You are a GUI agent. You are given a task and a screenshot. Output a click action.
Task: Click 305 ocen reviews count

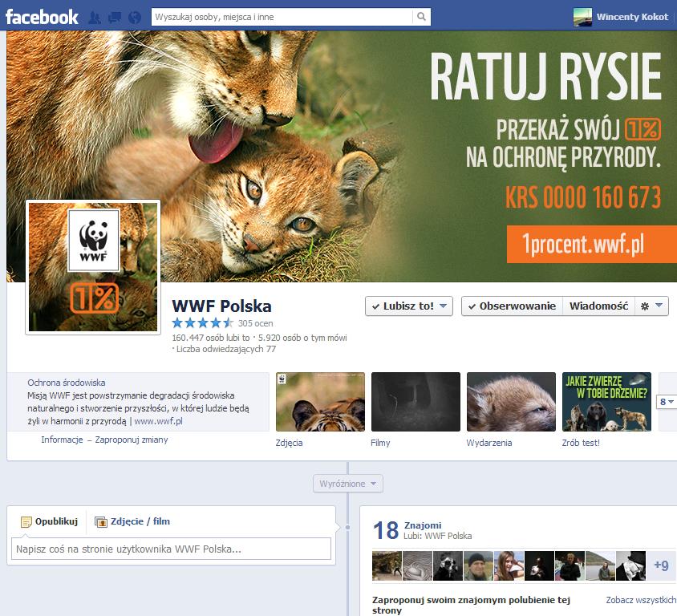point(255,323)
